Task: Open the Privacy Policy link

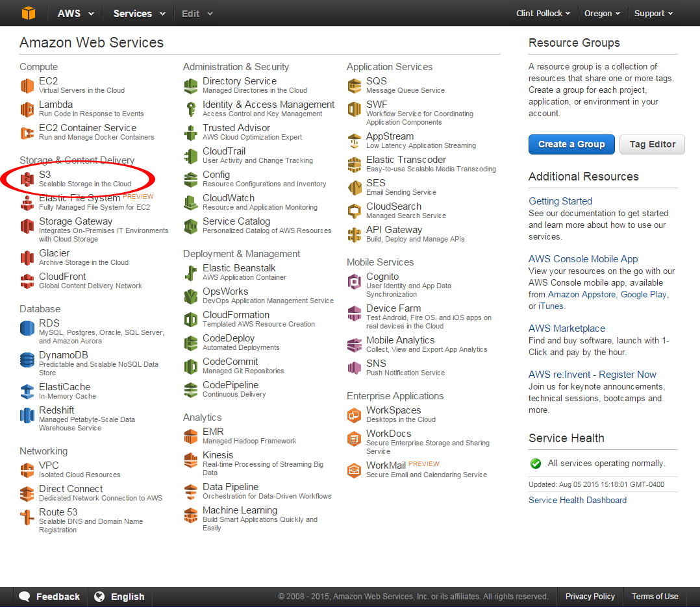Action: pyautogui.click(x=590, y=597)
